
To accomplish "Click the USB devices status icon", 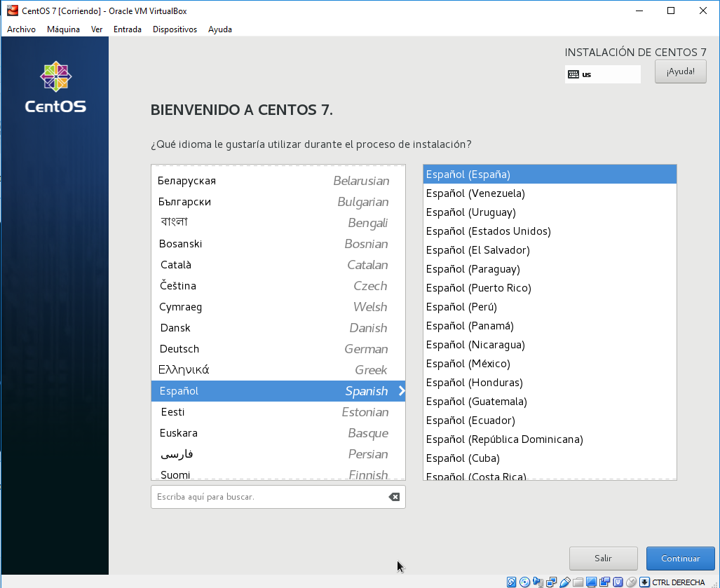I will pyautogui.click(x=565, y=582).
